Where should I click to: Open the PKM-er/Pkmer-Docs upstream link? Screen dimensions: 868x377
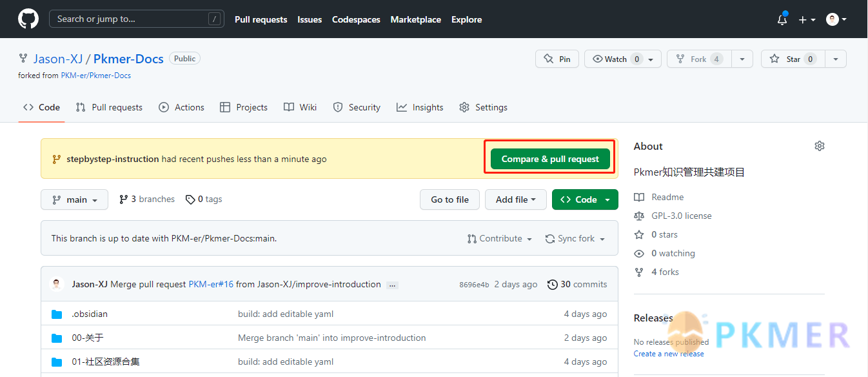click(x=96, y=76)
